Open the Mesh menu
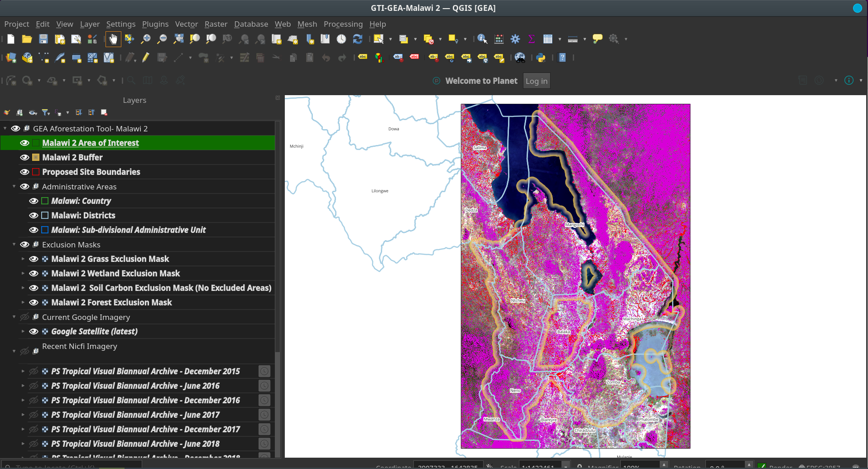Image resolution: width=868 pixels, height=469 pixels. (307, 24)
